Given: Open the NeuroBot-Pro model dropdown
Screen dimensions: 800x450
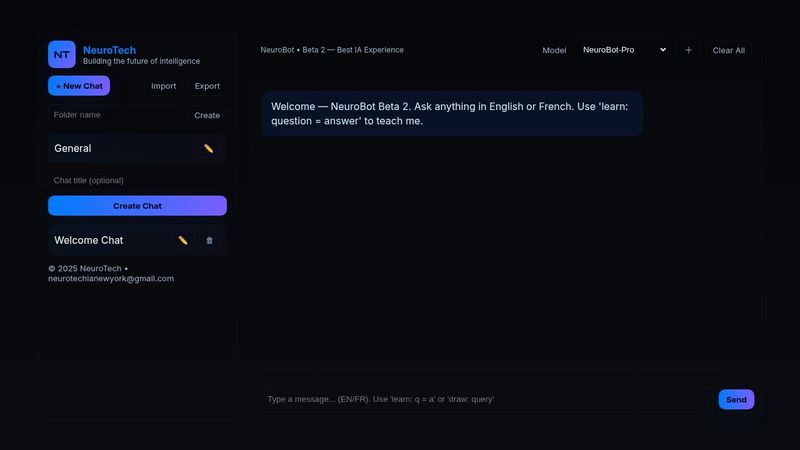Looking at the screenshot, I should click(624, 50).
